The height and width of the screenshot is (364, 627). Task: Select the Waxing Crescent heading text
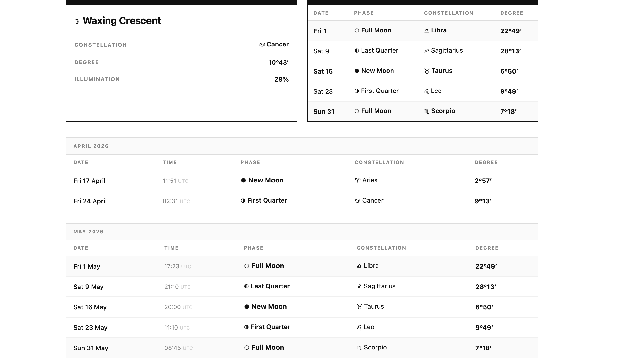(x=122, y=21)
